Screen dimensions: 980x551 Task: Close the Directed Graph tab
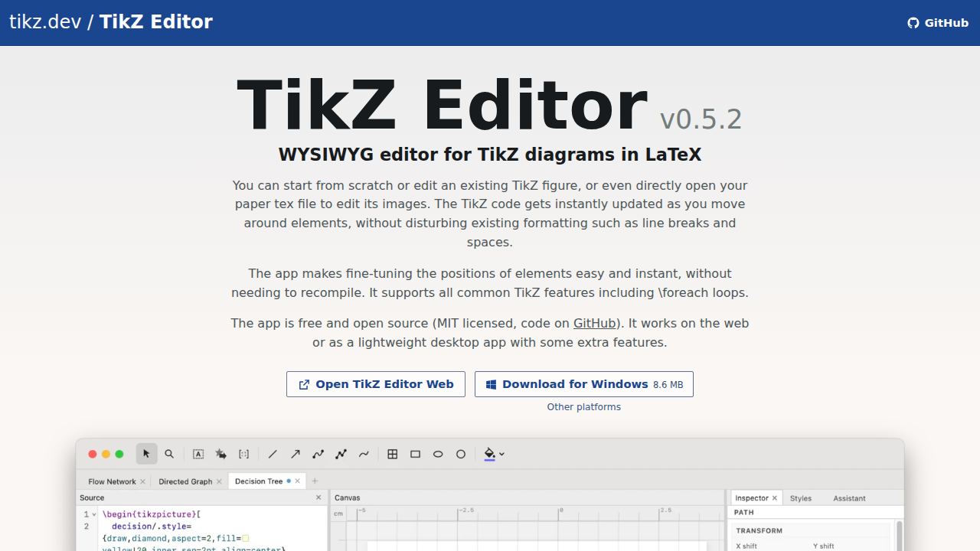pos(219,481)
